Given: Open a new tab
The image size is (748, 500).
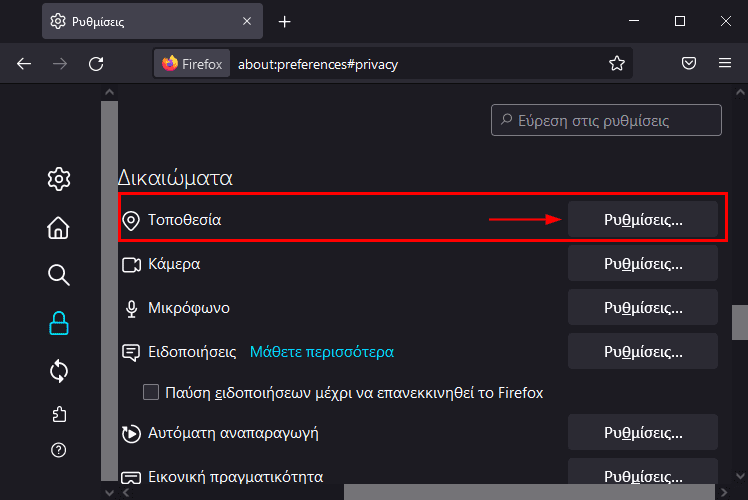Looking at the screenshot, I should [x=284, y=21].
